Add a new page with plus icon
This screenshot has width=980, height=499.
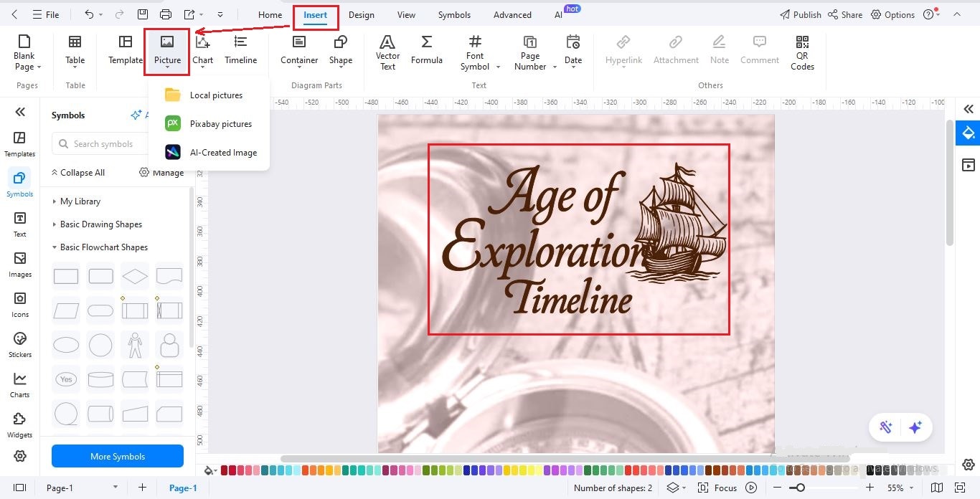pos(142,488)
